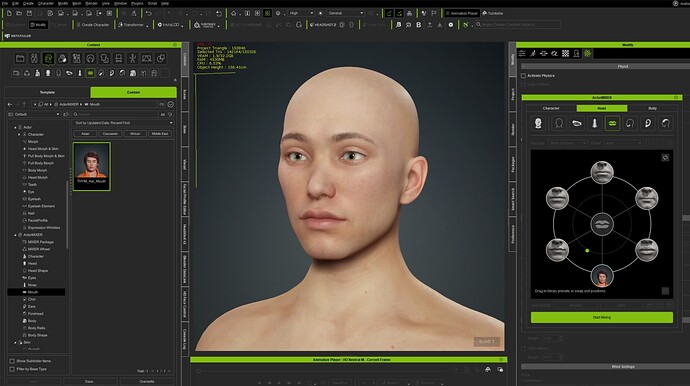
Task: Click the Start Mixing button
Action: click(602, 317)
